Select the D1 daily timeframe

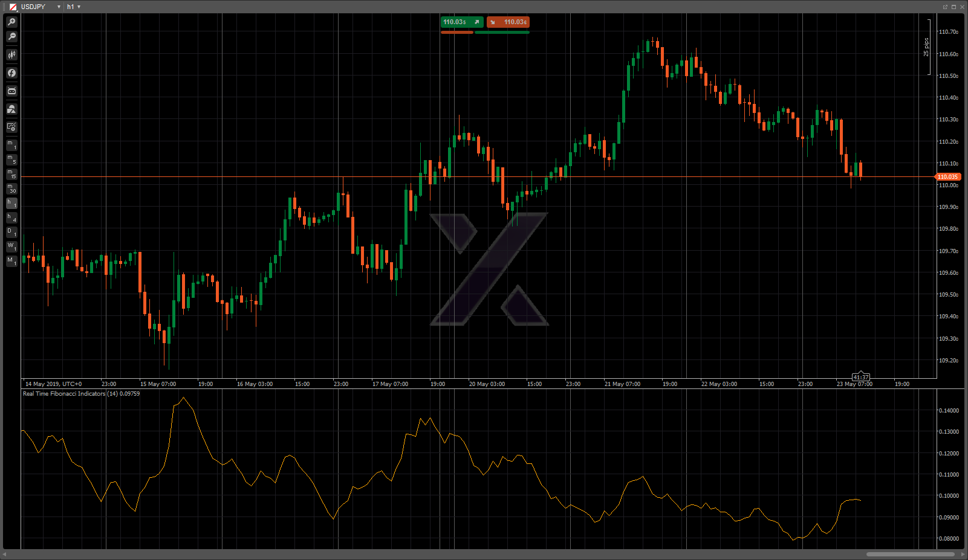11,233
